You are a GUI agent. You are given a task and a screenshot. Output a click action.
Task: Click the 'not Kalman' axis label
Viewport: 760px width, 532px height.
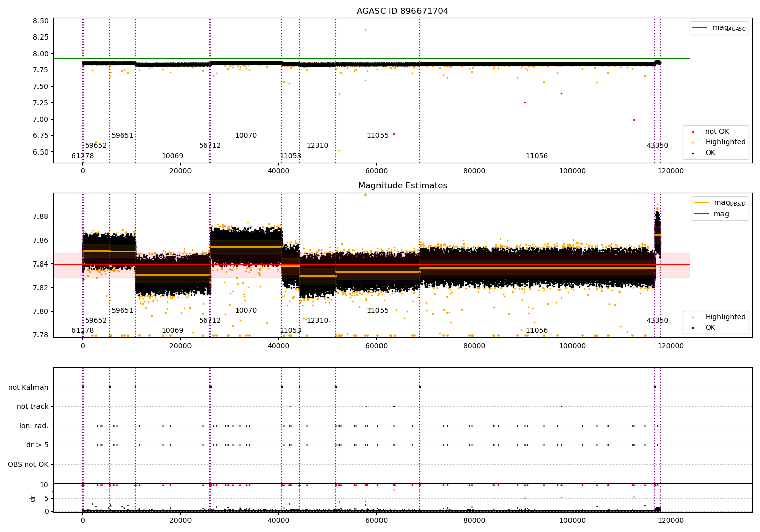click(28, 387)
